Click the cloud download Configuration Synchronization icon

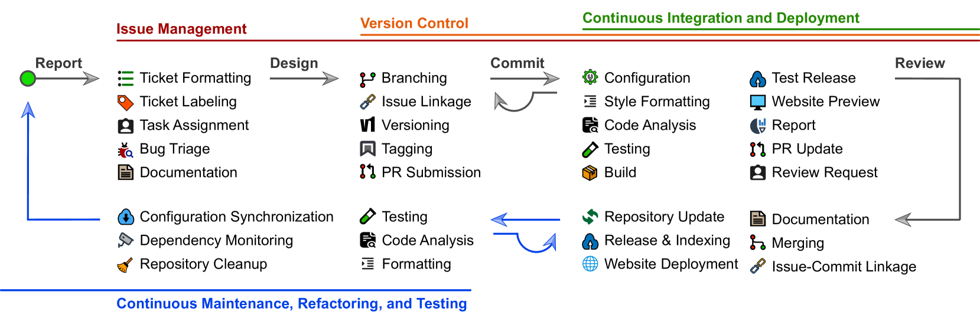(126, 217)
